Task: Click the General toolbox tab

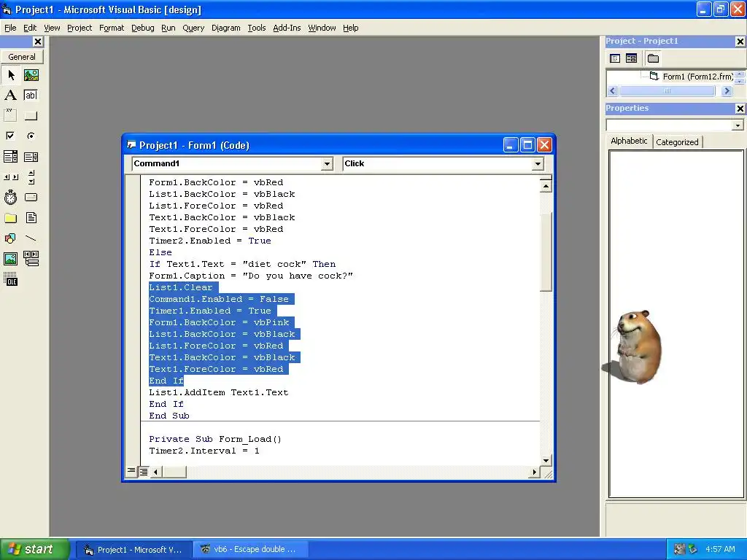Action: tap(22, 57)
